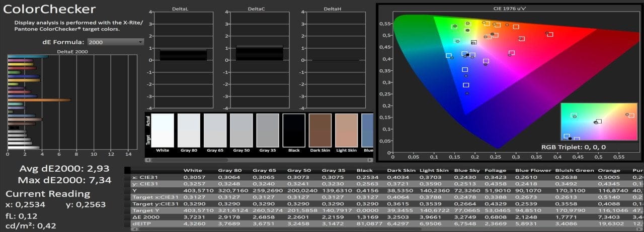644x232 pixels.
Task: Click the CIE 1976 u'v' chart title
Action: (x=509, y=9)
